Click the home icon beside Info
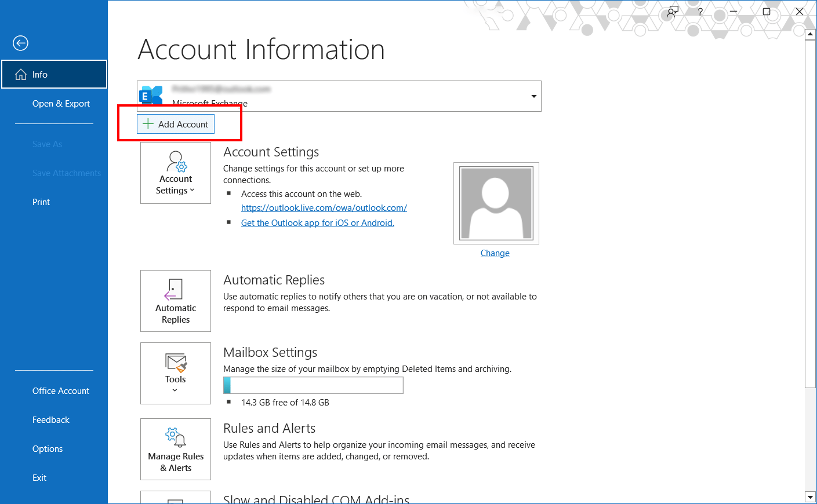This screenshot has width=817, height=504. [x=21, y=74]
